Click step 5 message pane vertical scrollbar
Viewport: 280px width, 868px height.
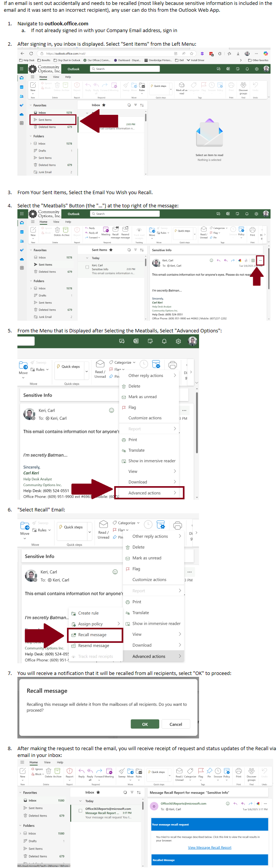pos(197,422)
